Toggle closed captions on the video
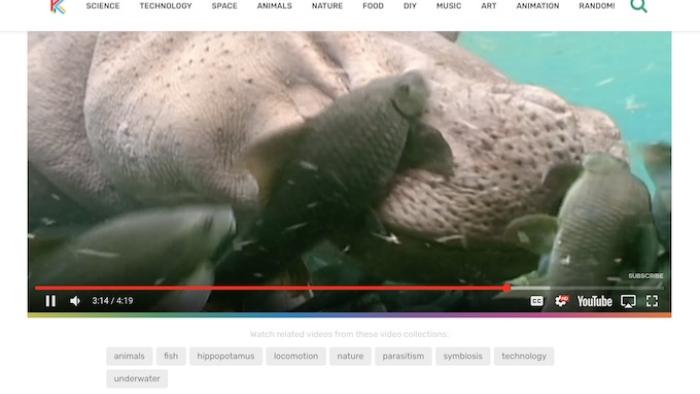The width and height of the screenshot is (700, 394). 537,301
